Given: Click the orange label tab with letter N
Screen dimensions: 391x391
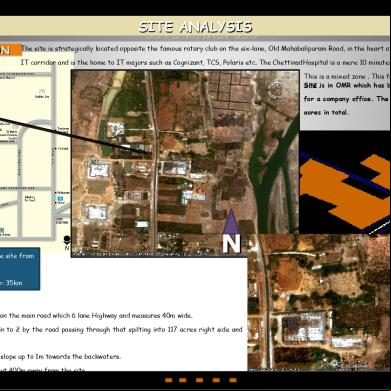Looking at the screenshot, I should tap(11, 50).
